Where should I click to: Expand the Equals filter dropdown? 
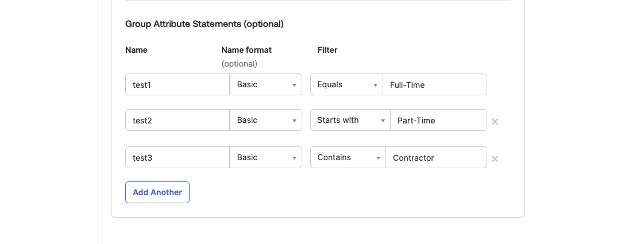click(x=346, y=84)
